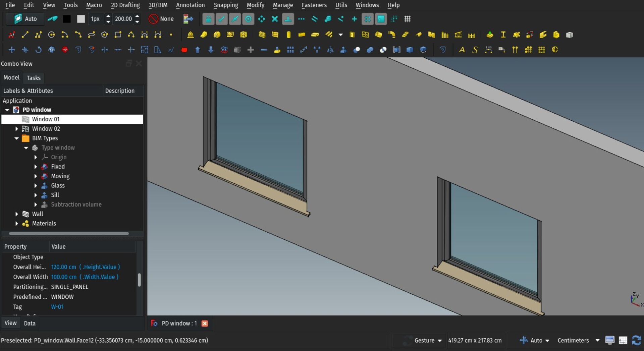644x351 pixels.
Task: Toggle snap to grid
Action: 368,19
